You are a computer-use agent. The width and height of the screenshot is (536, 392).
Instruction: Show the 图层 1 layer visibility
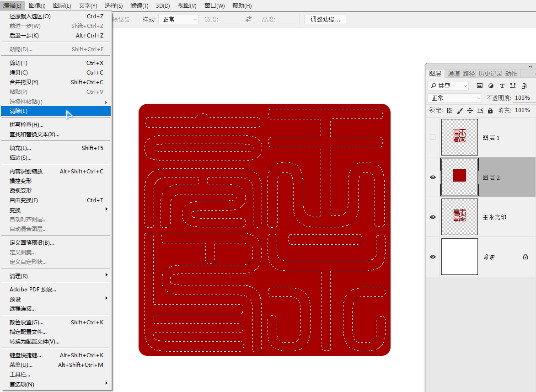[432, 137]
